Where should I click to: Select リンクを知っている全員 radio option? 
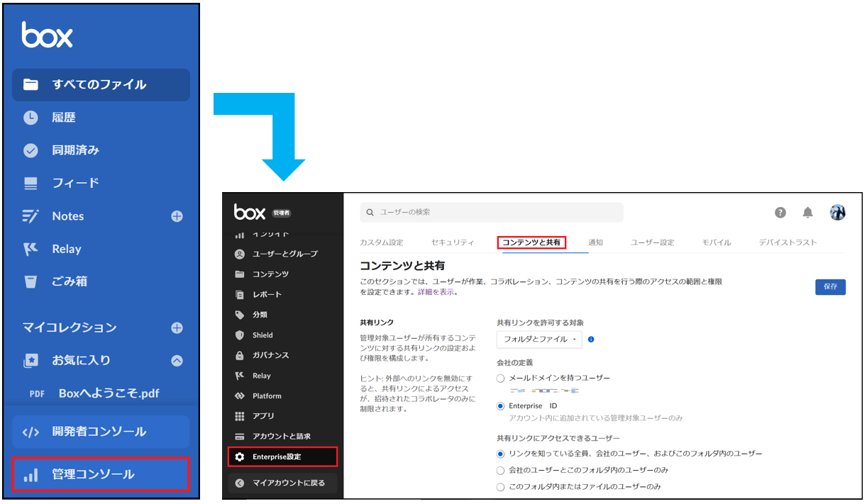501,454
